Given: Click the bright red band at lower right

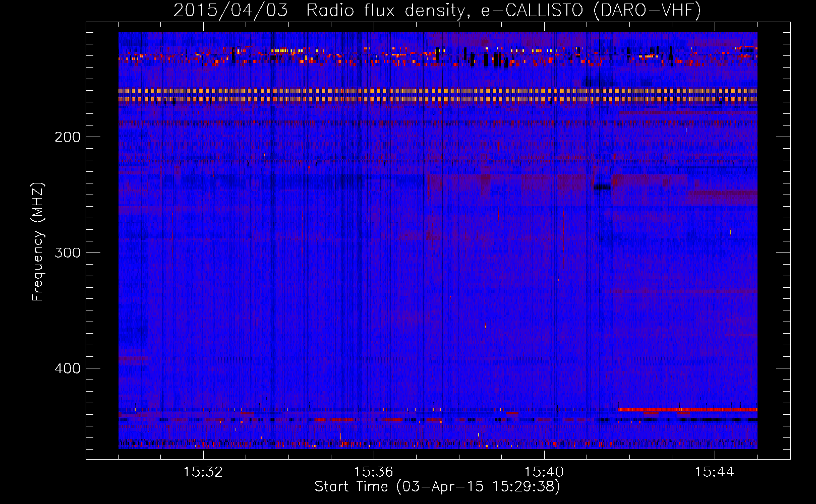Looking at the screenshot, I should tap(687, 409).
